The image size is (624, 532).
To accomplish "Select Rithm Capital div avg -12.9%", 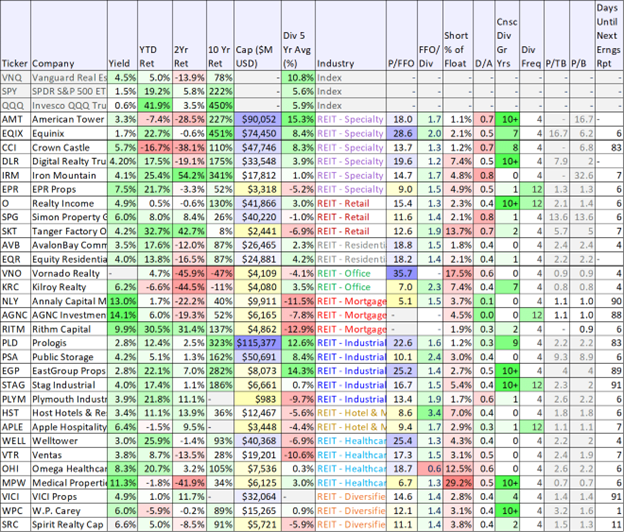I will (298, 329).
